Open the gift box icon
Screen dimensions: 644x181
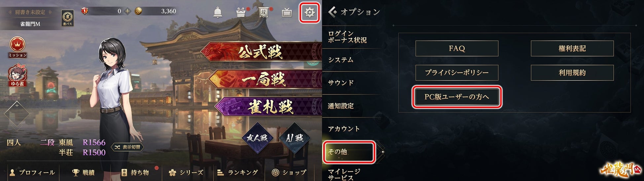(241, 13)
